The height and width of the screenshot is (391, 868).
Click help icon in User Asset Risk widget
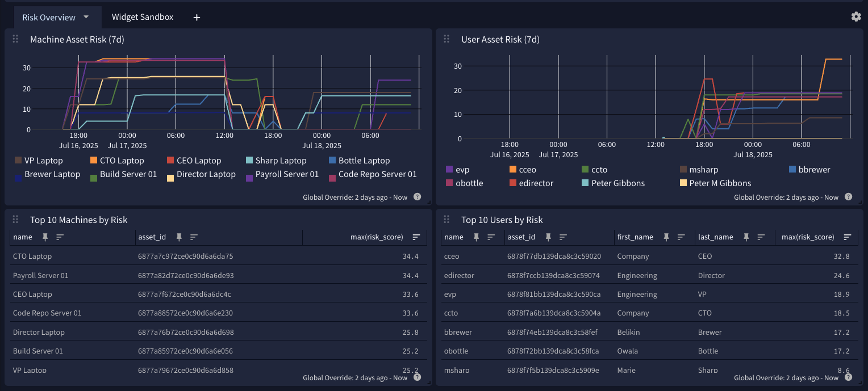848,197
